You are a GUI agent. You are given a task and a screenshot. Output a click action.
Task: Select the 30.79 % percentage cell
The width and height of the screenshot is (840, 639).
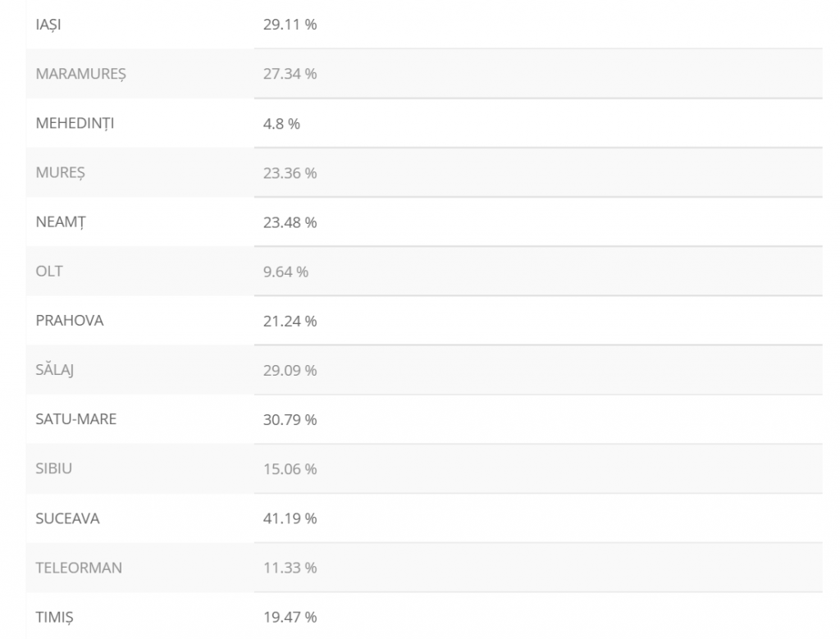[x=290, y=420]
